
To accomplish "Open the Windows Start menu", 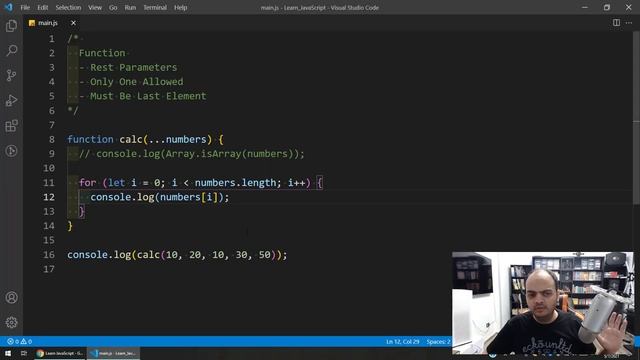I will [x=8, y=353].
